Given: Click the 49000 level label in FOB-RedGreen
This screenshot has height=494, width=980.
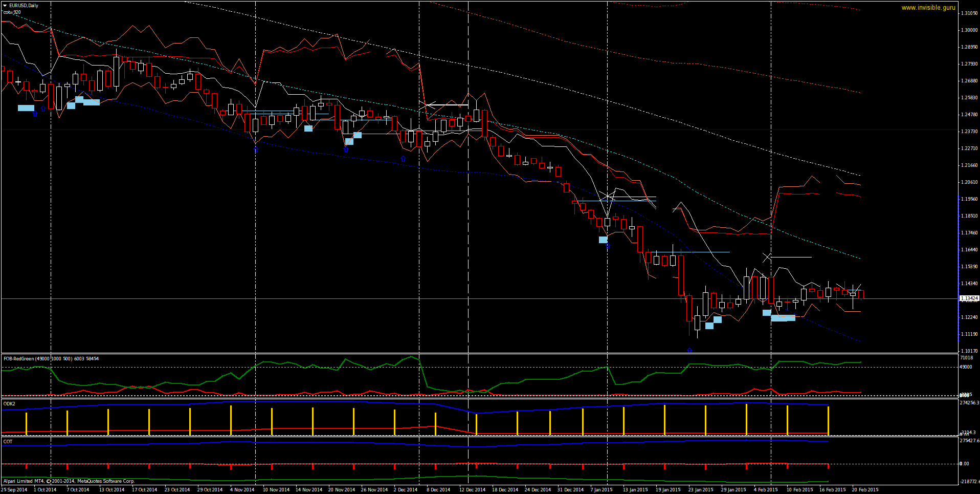Looking at the screenshot, I should click(966, 367).
